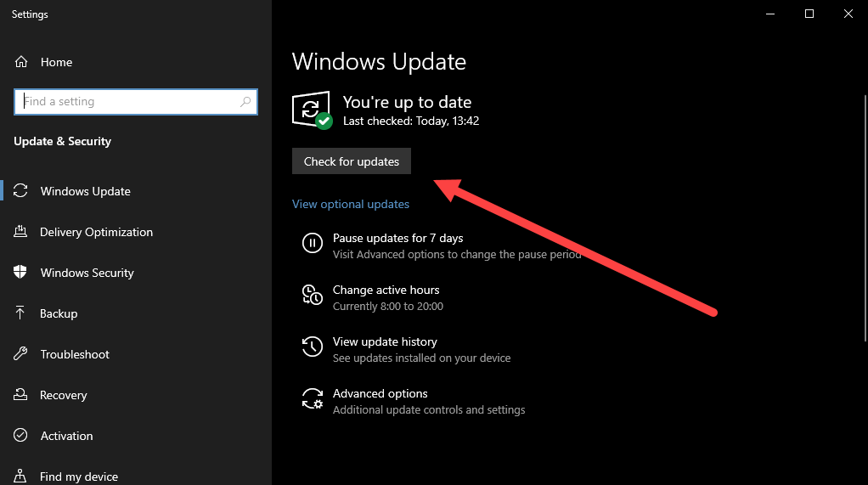Click the Advanced options gear-arrows icon

pyautogui.click(x=313, y=398)
